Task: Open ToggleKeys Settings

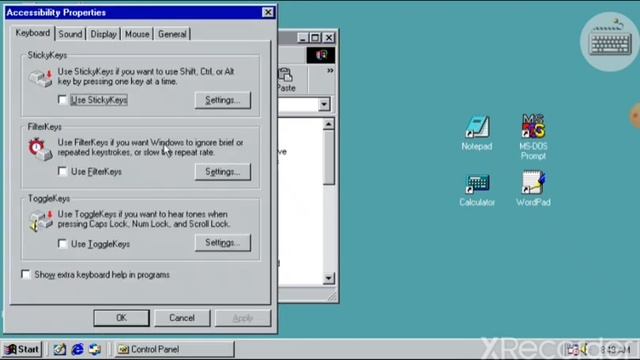Action: (x=222, y=243)
